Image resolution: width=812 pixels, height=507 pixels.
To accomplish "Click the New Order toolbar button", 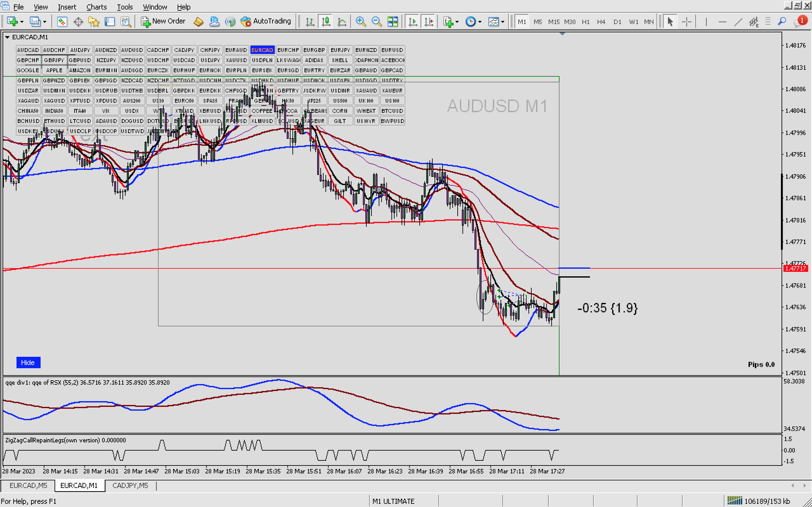I will [163, 22].
